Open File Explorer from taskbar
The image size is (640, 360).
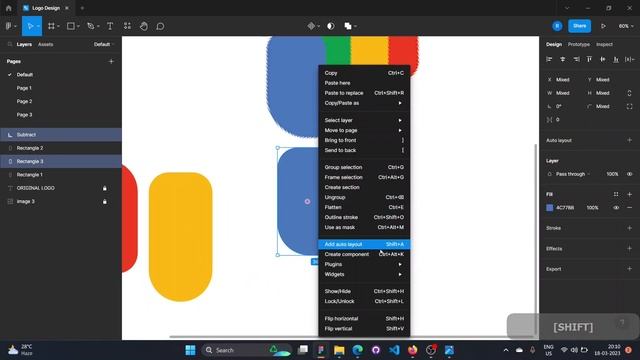pos(339,350)
